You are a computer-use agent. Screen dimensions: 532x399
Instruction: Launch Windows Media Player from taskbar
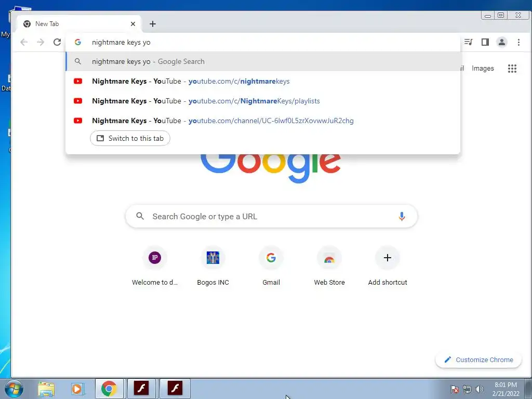point(77,389)
